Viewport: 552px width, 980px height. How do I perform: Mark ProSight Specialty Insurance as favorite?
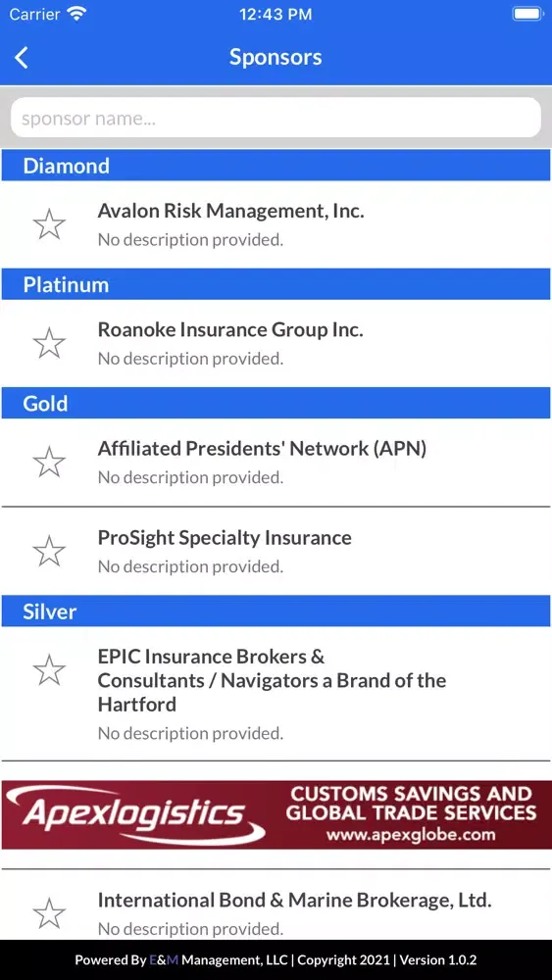click(49, 551)
